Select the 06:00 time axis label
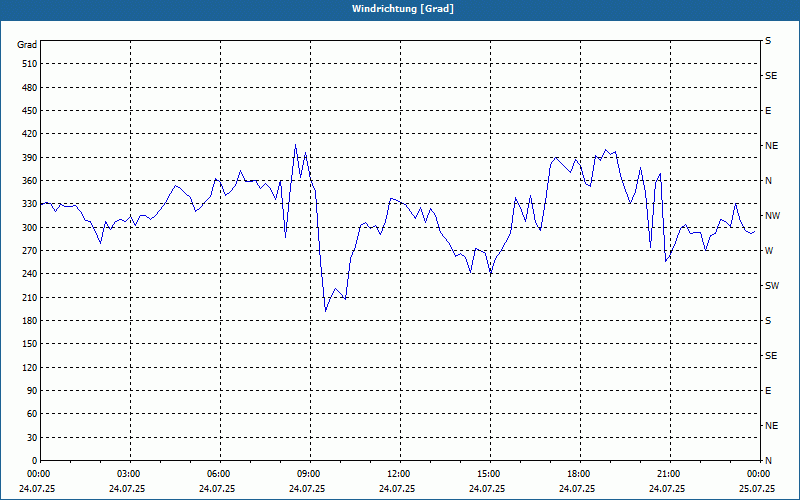The height and width of the screenshot is (500, 800). click(x=219, y=474)
